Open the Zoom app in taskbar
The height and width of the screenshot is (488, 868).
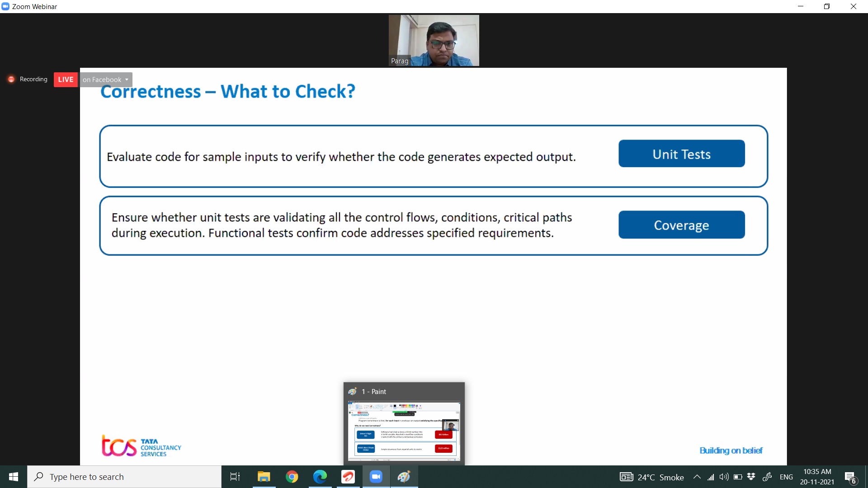pos(376,477)
